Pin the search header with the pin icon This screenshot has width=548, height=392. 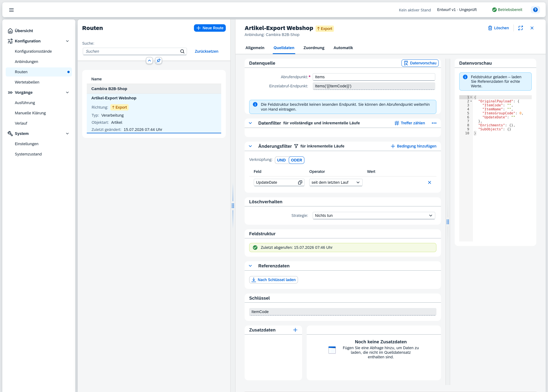[158, 61]
